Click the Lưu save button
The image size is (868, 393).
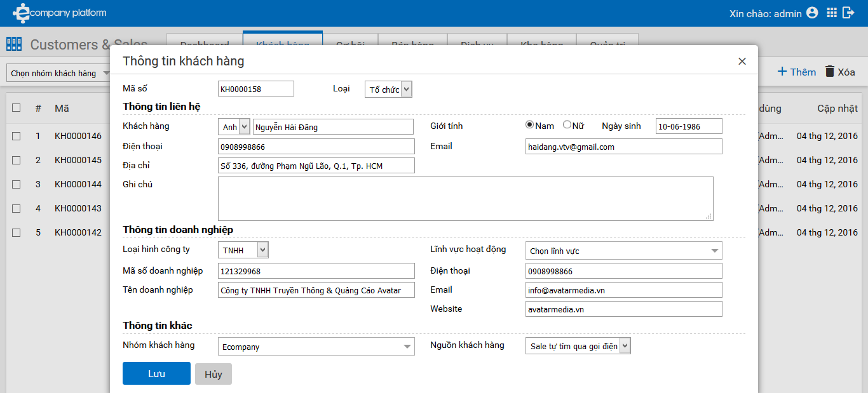[156, 373]
